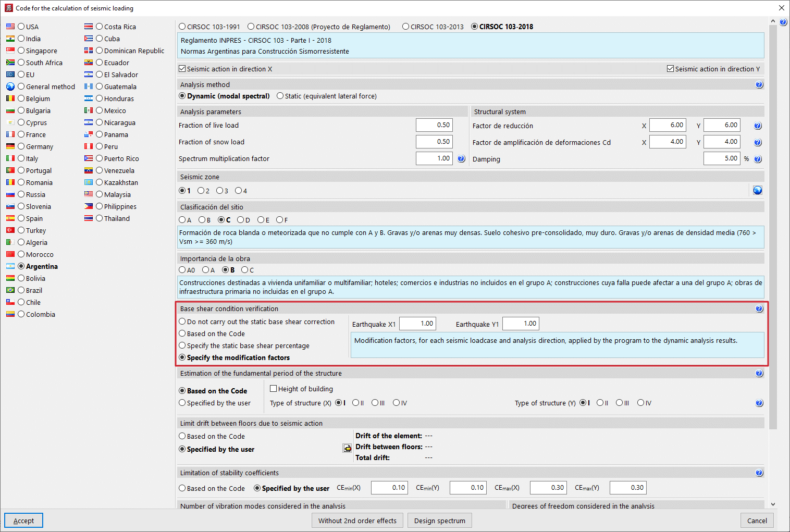The width and height of the screenshot is (790, 532).
Task: Open help for Analysis method section
Action: 759,85
